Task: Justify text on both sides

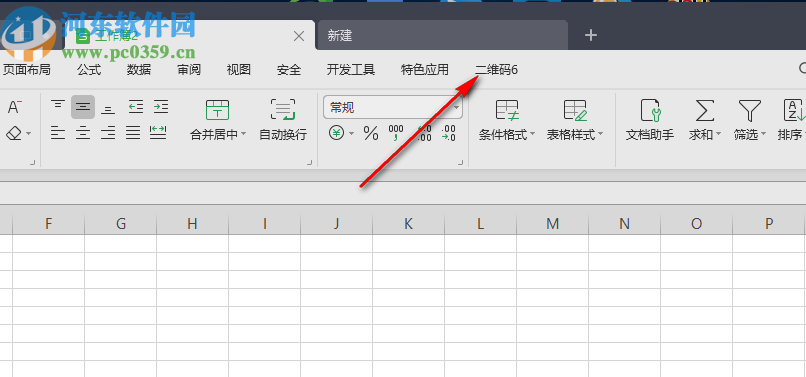Action: pos(133,134)
